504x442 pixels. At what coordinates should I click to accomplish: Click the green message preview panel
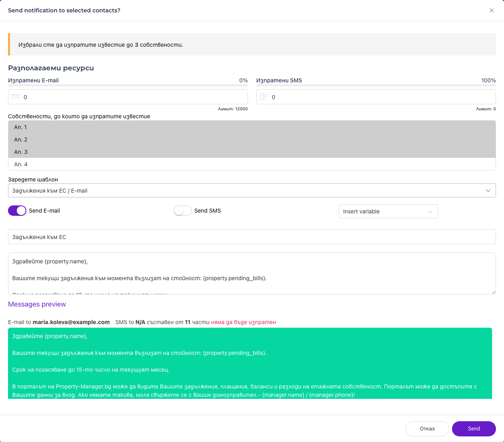coord(250,363)
